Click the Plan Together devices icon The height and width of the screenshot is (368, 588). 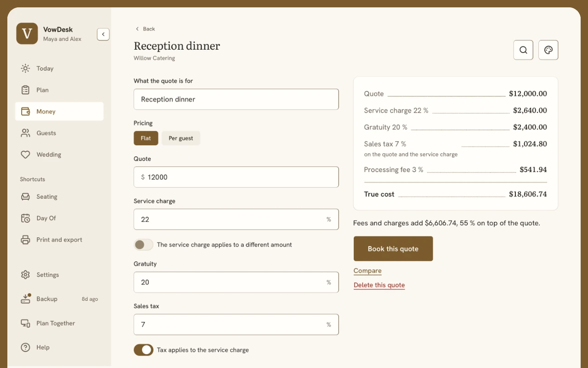[26, 323]
